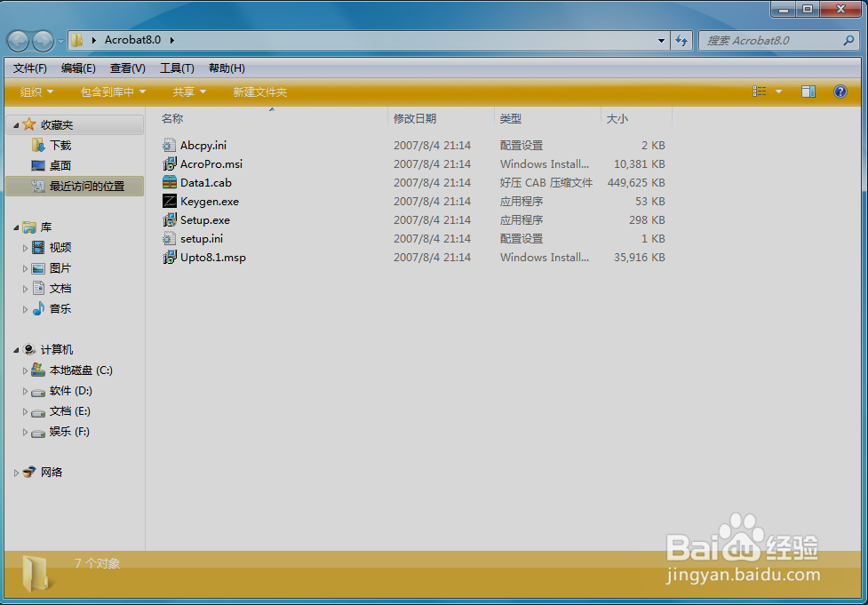
Task: Click the 本地磁盘 (C:) drive icon
Action: coord(38,370)
